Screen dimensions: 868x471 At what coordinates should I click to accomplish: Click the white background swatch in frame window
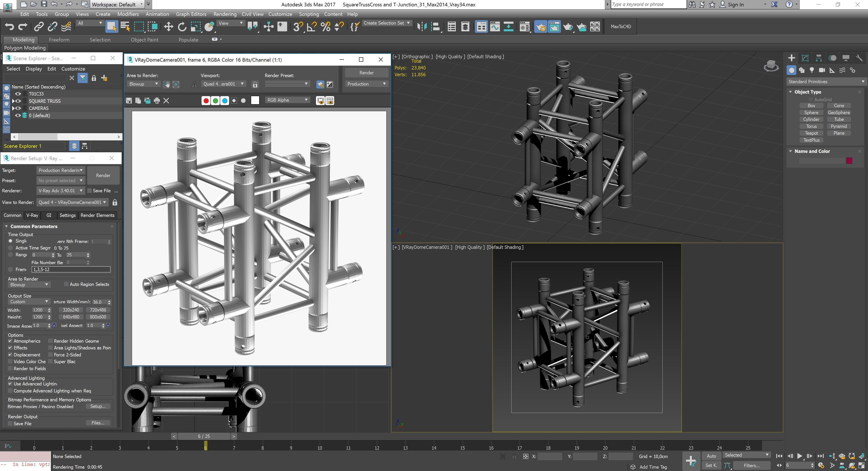[x=255, y=100]
